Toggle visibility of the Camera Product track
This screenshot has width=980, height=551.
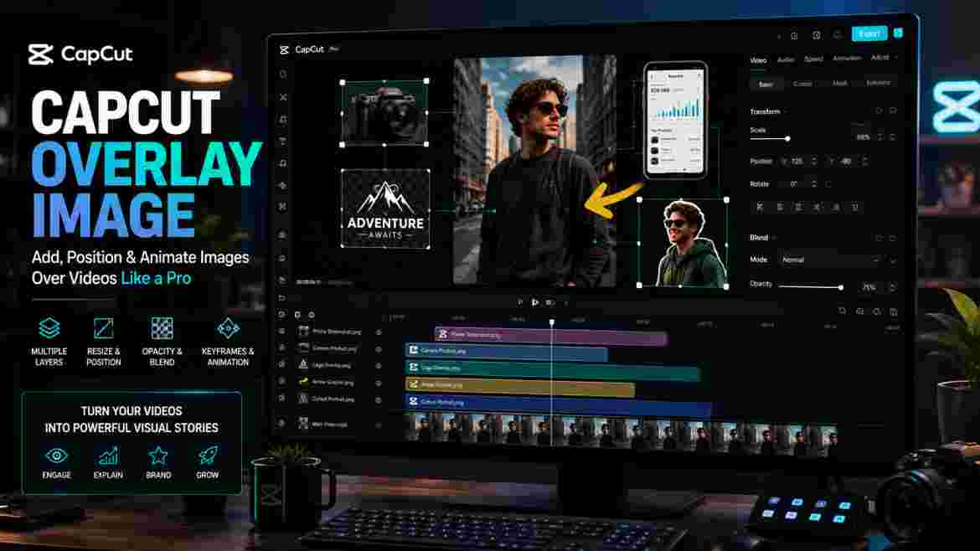(378, 349)
